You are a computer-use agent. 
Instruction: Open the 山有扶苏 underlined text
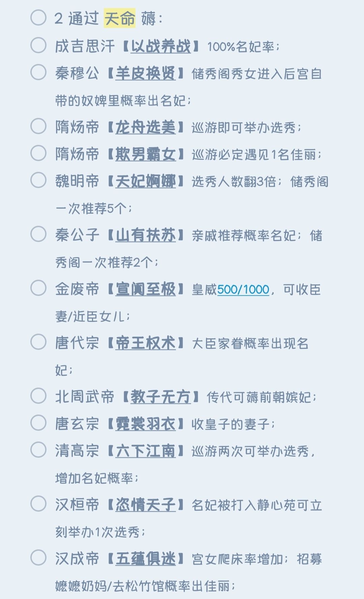(x=145, y=235)
